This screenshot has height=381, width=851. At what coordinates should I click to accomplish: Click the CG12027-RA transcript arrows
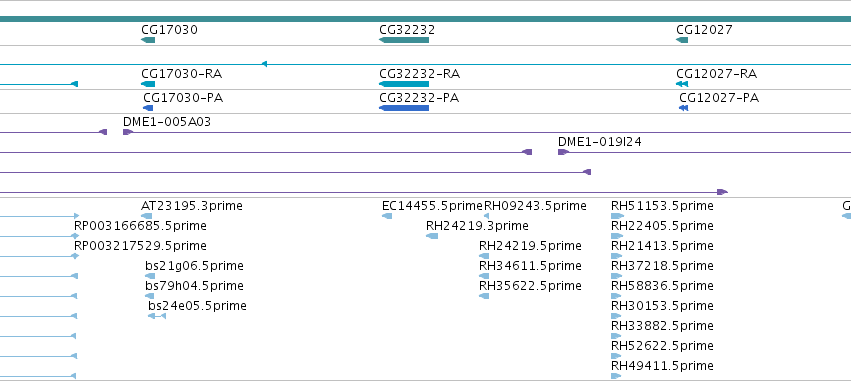tap(682, 84)
